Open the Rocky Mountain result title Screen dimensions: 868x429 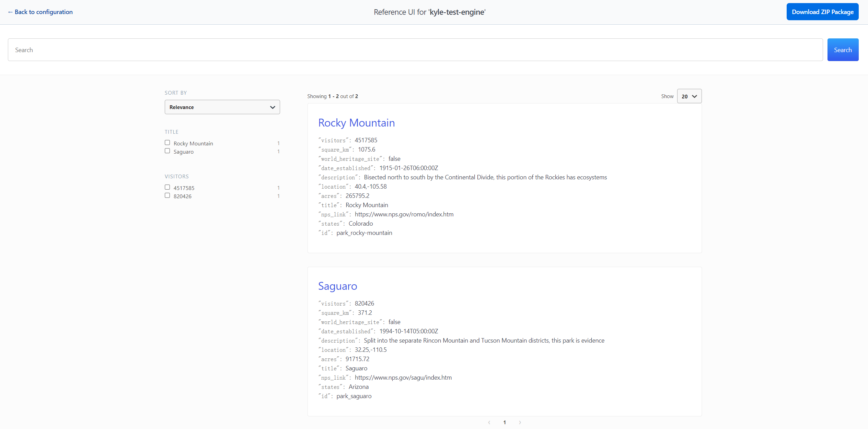tap(356, 123)
